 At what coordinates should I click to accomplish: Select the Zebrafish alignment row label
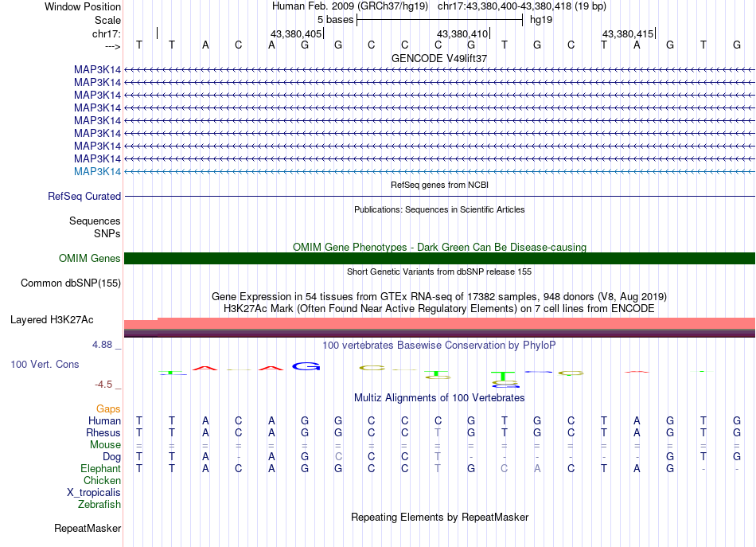pyautogui.click(x=99, y=505)
